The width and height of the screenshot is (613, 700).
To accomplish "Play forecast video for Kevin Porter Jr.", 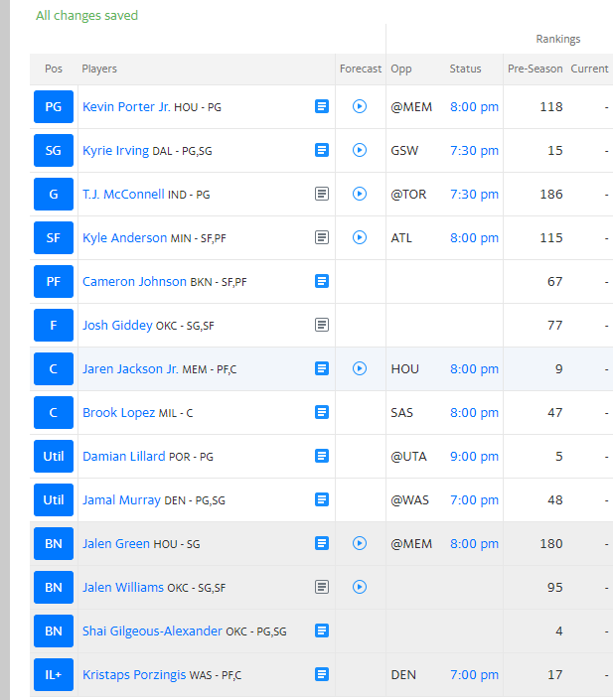I will [x=360, y=106].
